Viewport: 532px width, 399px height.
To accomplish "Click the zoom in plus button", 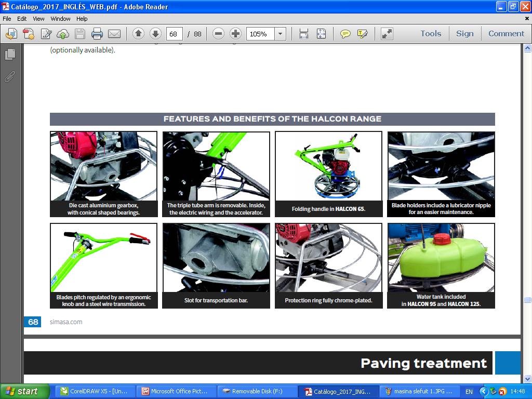I will (x=235, y=34).
